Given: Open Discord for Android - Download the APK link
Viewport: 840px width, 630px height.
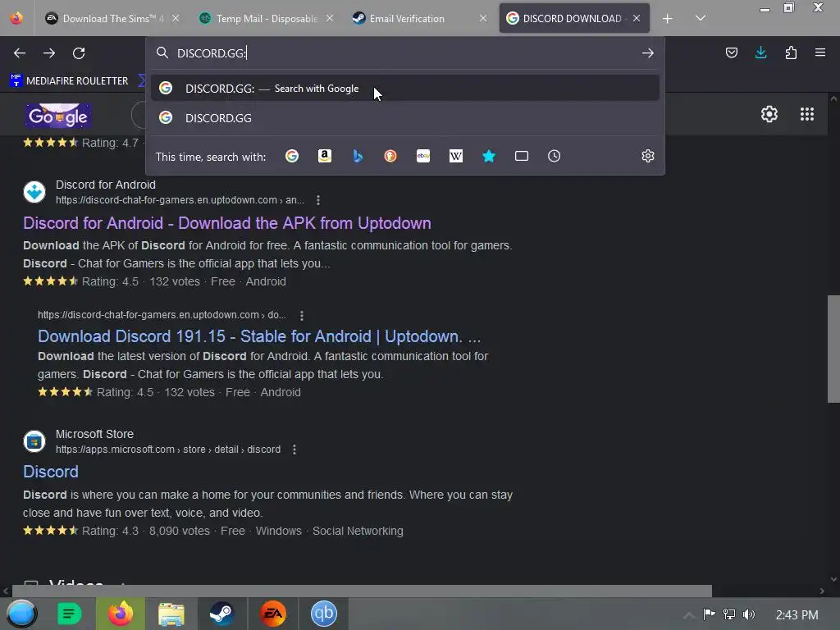Looking at the screenshot, I should [227, 223].
